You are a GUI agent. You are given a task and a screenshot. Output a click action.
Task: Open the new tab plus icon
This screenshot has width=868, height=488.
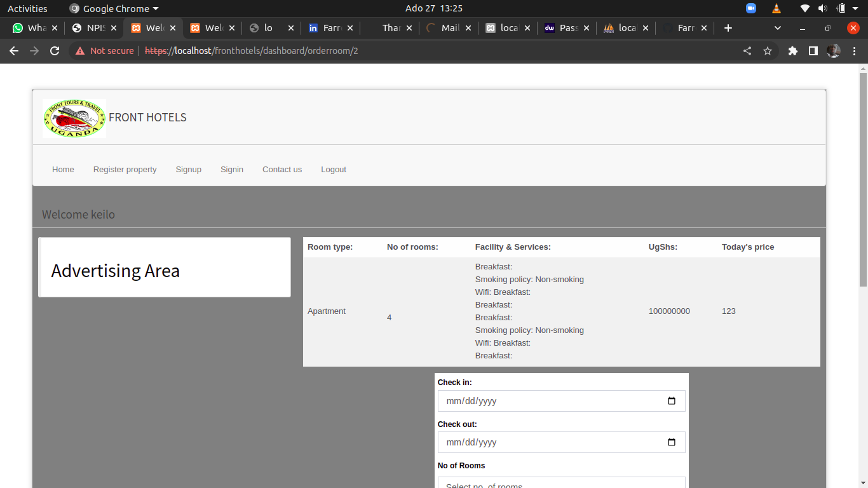[728, 28]
